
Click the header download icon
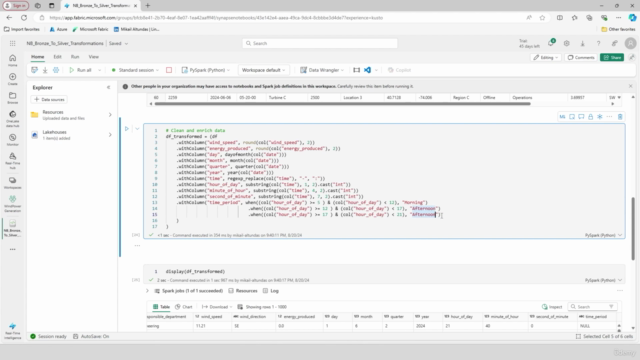click(582, 43)
